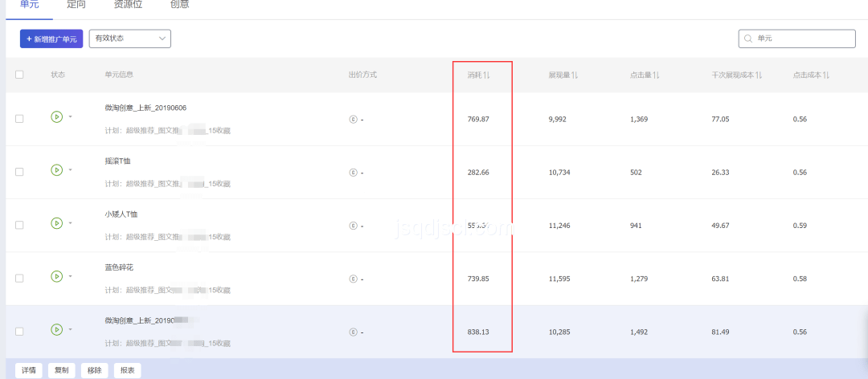This screenshot has width=868, height=379.
Task: Click the 单元信息 column header
Action: click(x=119, y=75)
